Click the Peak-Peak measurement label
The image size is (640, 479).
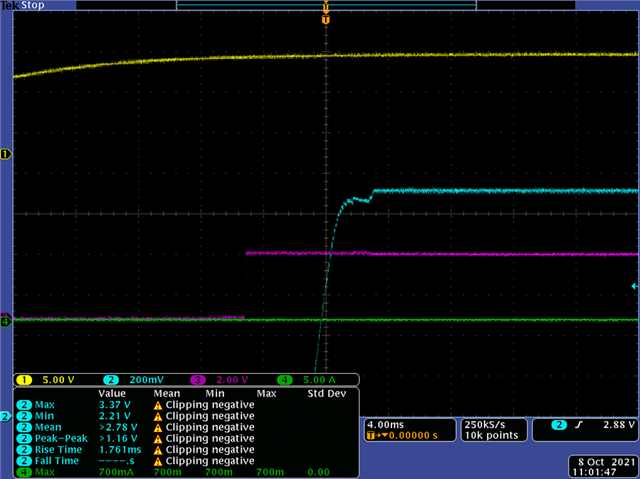[61, 439]
